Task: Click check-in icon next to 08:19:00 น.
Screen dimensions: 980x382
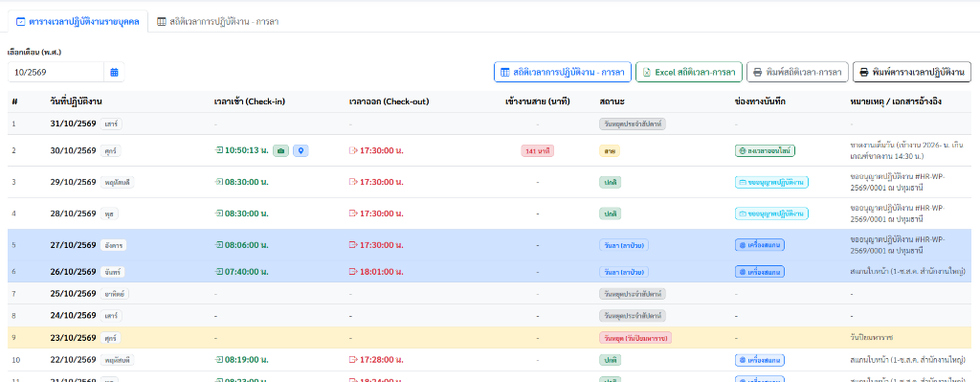Action: click(x=219, y=360)
